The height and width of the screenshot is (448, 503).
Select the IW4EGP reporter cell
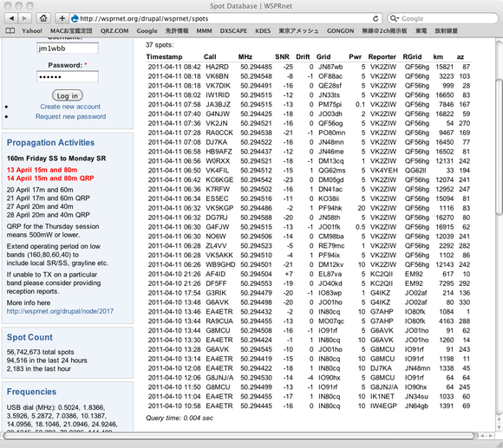click(x=383, y=406)
